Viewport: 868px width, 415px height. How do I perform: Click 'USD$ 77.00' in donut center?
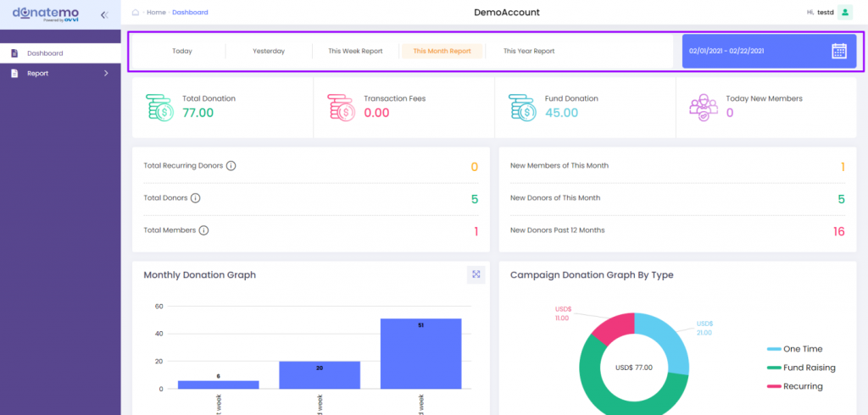click(x=634, y=368)
